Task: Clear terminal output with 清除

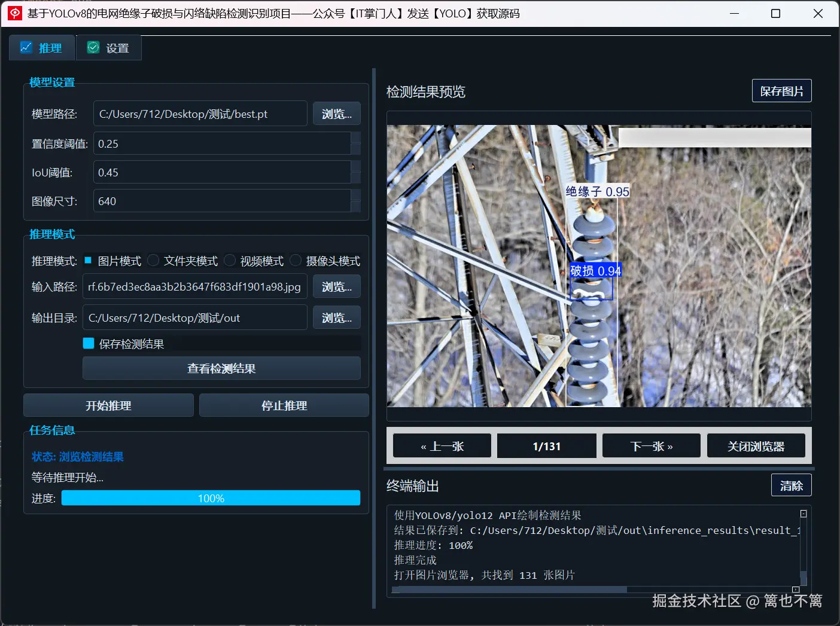Action: point(791,485)
